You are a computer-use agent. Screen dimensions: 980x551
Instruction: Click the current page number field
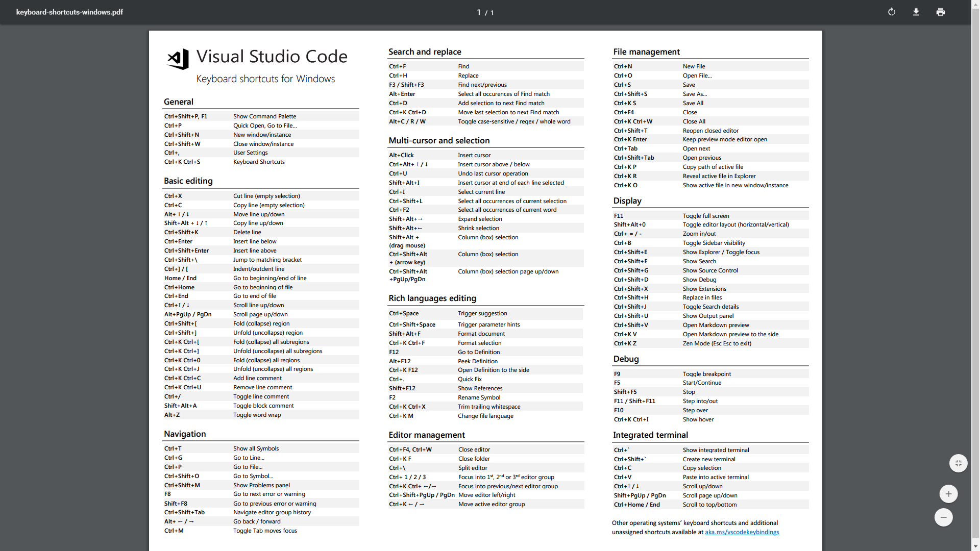tap(479, 12)
